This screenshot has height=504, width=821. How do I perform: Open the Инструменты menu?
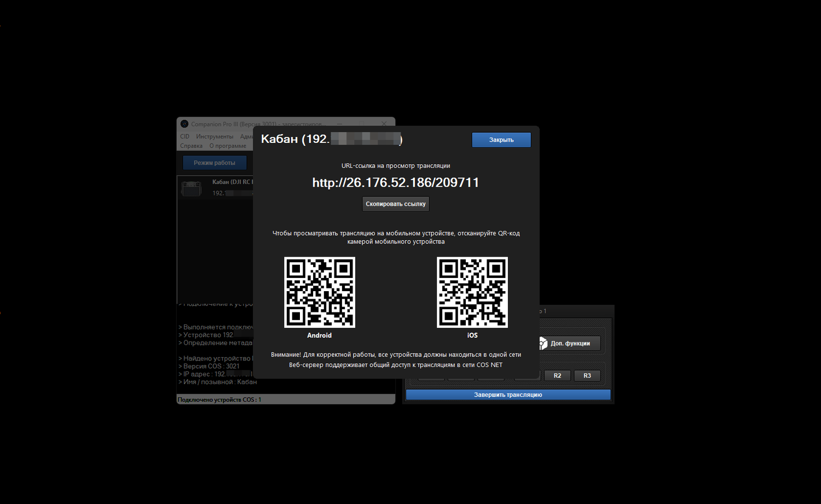pyautogui.click(x=215, y=137)
